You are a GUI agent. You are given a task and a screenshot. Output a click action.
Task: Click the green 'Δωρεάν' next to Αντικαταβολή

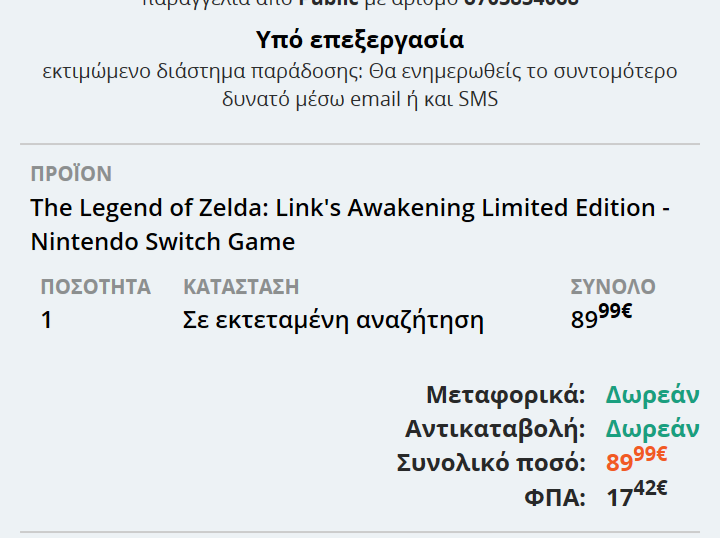tap(652, 429)
